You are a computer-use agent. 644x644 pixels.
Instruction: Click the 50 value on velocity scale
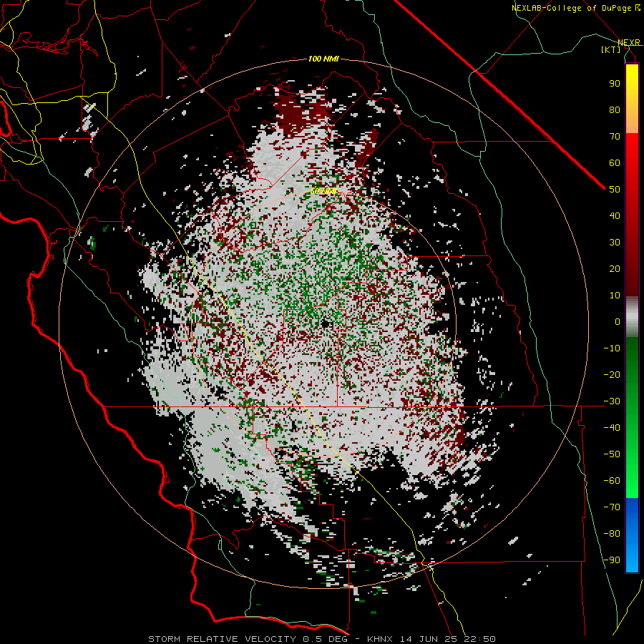tap(615, 190)
